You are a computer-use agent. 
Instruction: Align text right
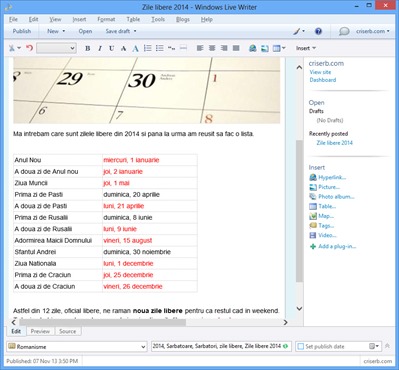coord(224,48)
